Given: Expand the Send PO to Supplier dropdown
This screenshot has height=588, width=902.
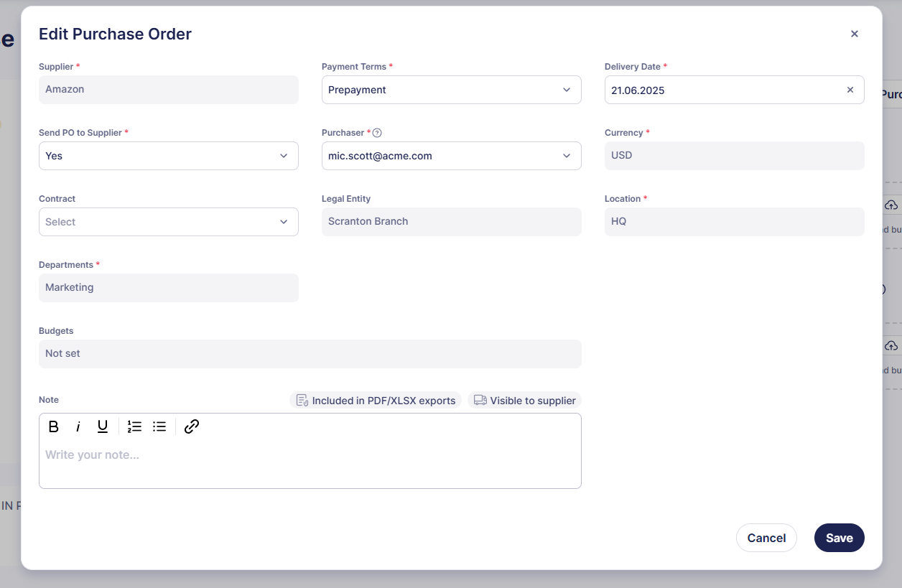Looking at the screenshot, I should pos(168,156).
